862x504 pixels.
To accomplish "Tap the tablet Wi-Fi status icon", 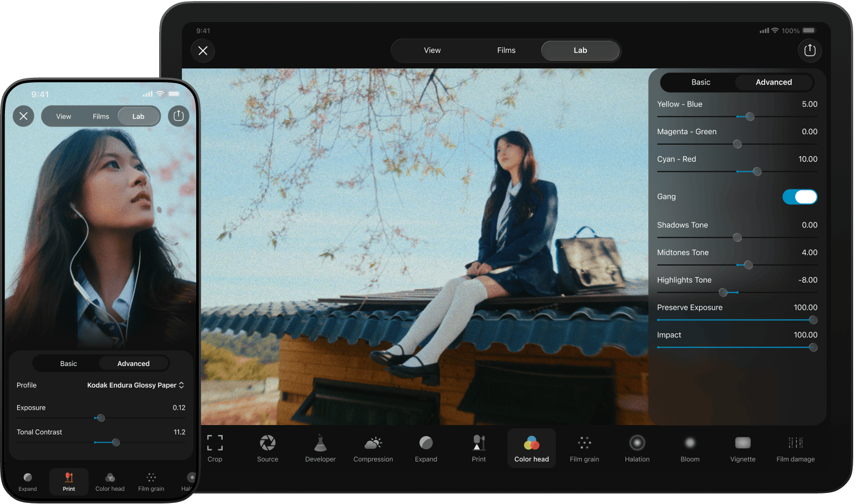I will pos(775,30).
